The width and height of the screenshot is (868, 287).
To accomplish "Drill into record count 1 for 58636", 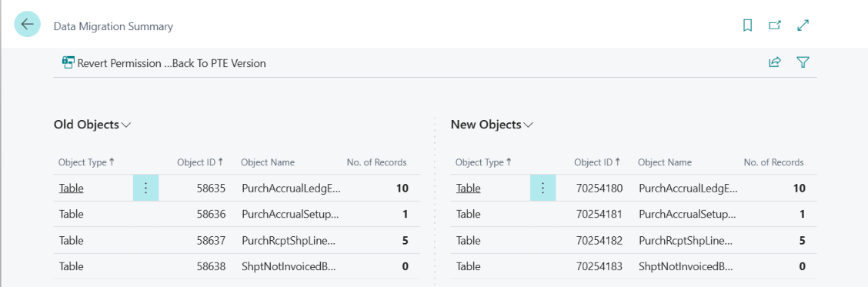I will tap(406, 214).
